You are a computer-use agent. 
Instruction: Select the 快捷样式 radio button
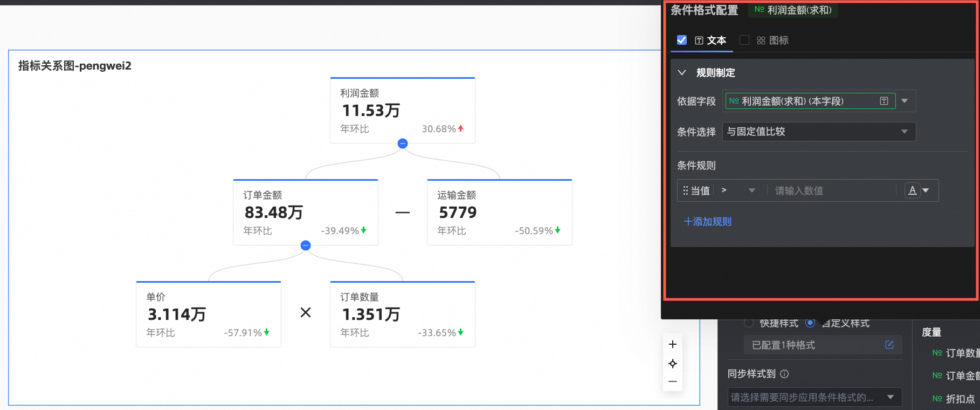point(748,323)
